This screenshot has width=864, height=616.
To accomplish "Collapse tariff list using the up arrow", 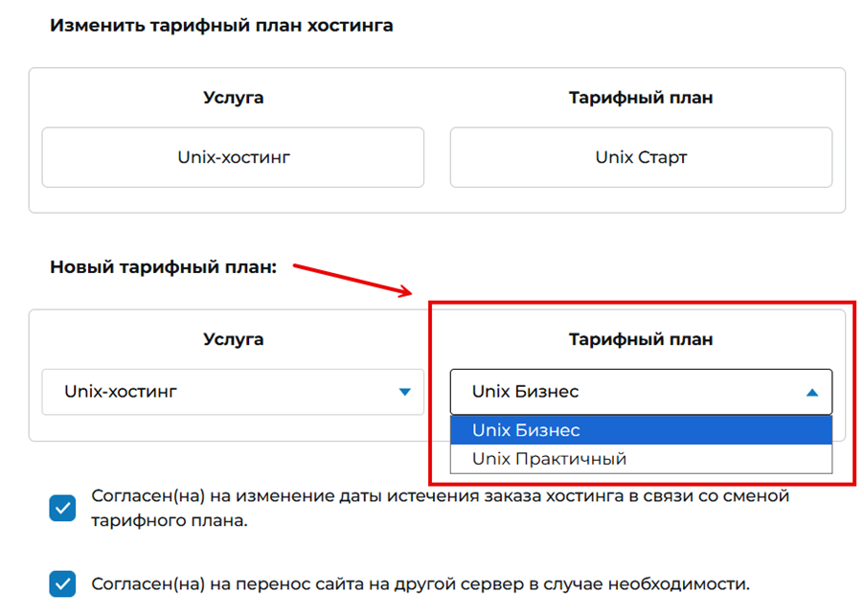I will pyautogui.click(x=812, y=392).
